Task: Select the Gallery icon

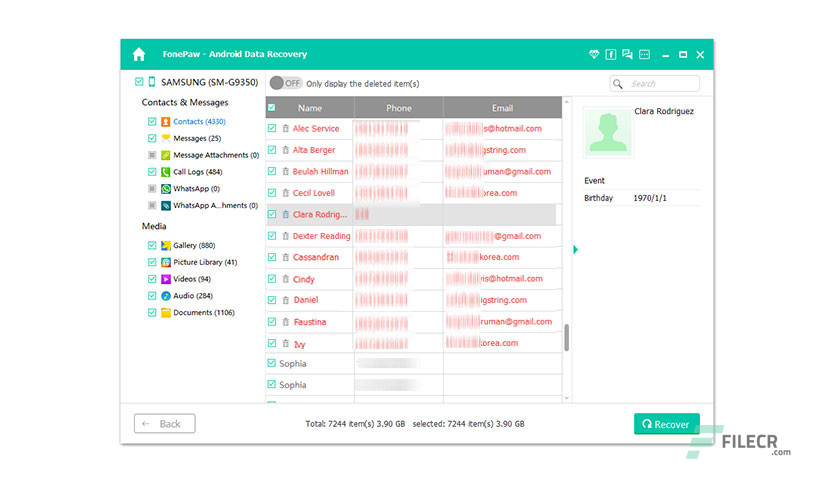Action: pyautogui.click(x=166, y=245)
